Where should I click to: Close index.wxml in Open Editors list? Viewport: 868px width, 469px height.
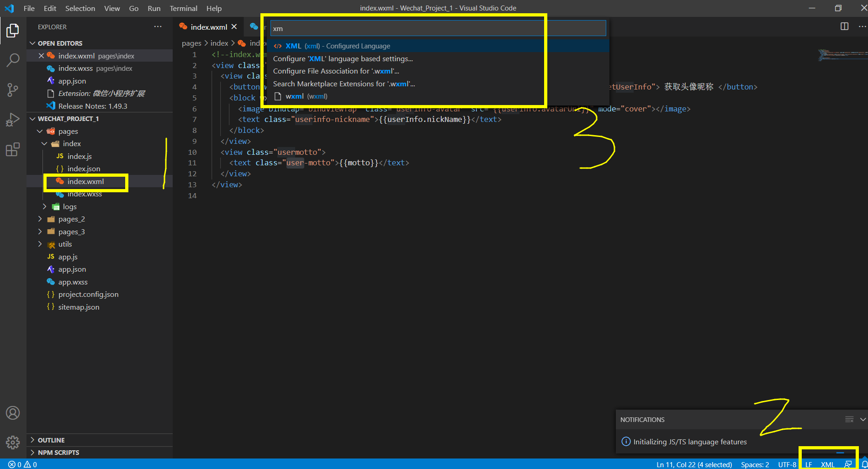(x=41, y=56)
